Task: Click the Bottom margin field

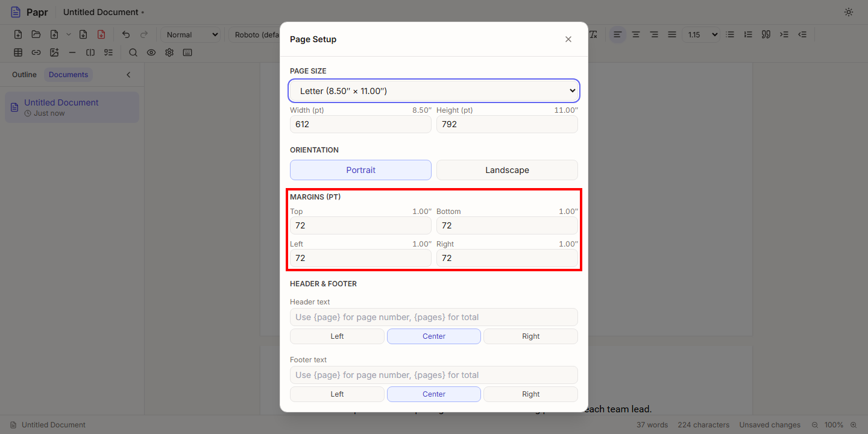Action: [507, 225]
